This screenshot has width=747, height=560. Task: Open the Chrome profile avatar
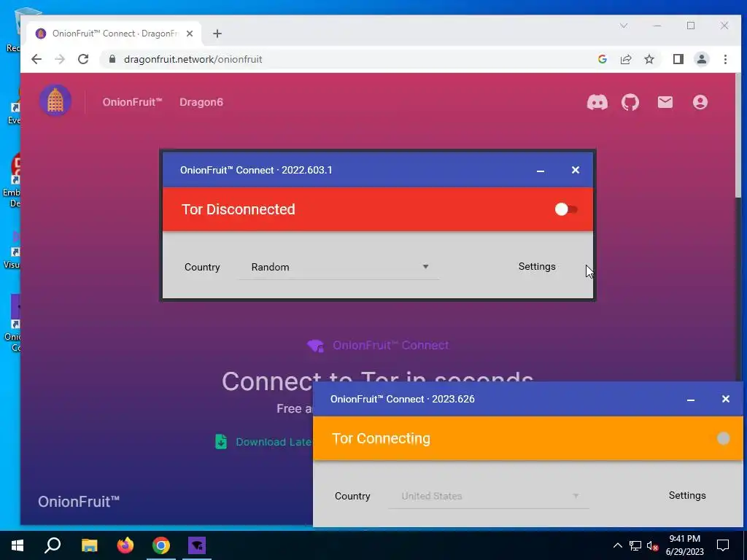coord(701,59)
